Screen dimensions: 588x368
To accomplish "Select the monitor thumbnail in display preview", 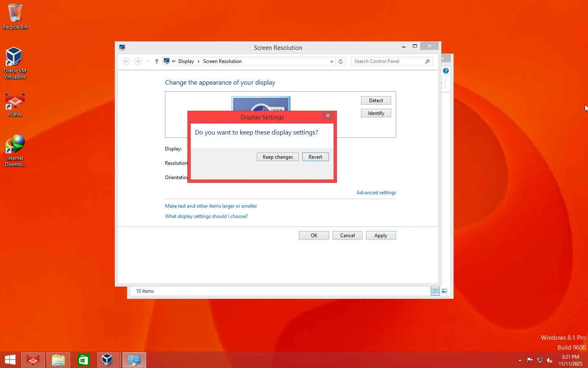I will tap(261, 104).
